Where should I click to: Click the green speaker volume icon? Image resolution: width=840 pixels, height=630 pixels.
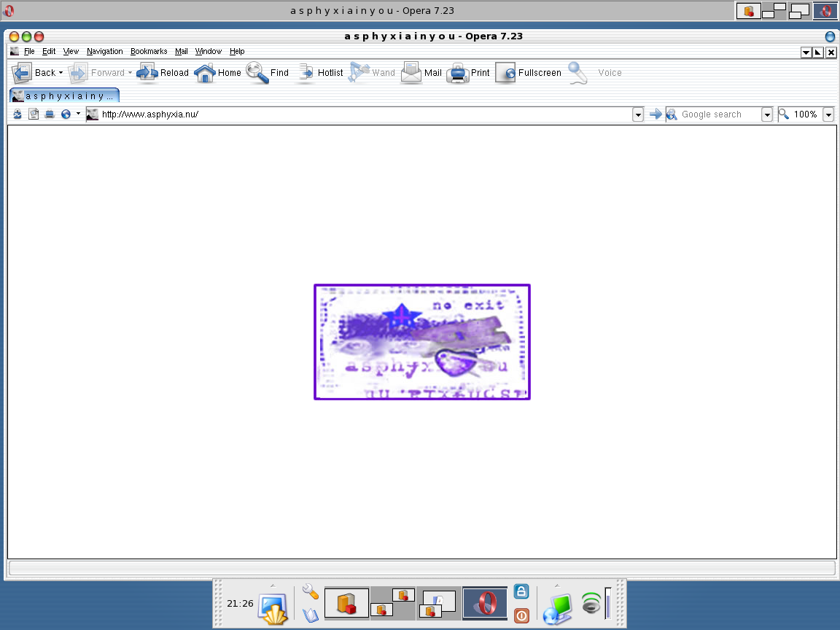click(x=591, y=603)
